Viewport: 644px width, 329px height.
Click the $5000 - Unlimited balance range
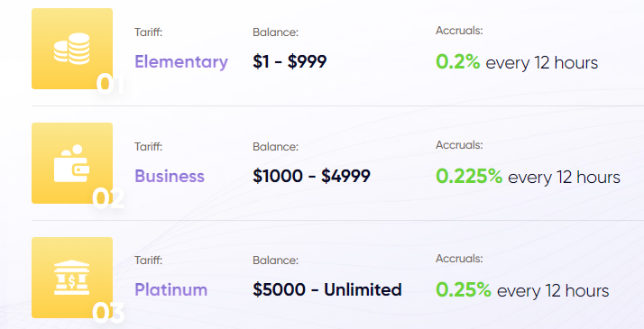(x=327, y=289)
